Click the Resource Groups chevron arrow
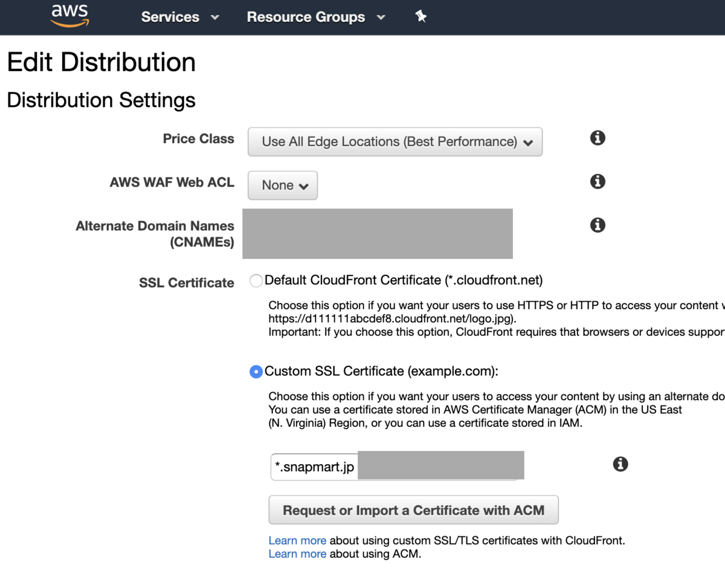Screen dimensions: 725x588 click(381, 18)
